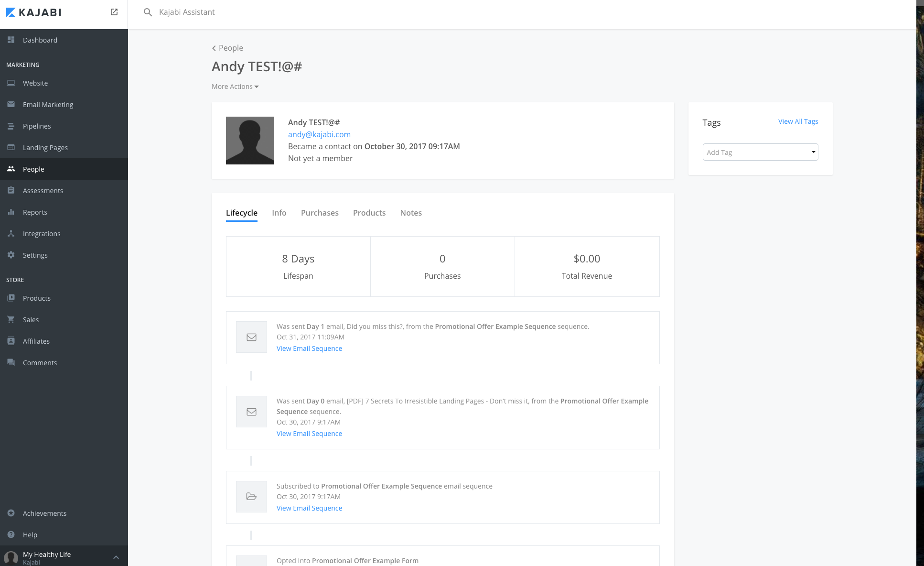Click 'Opted Into Promotional Offer Example Form' text
This screenshot has height=566, width=924.
tap(347, 561)
